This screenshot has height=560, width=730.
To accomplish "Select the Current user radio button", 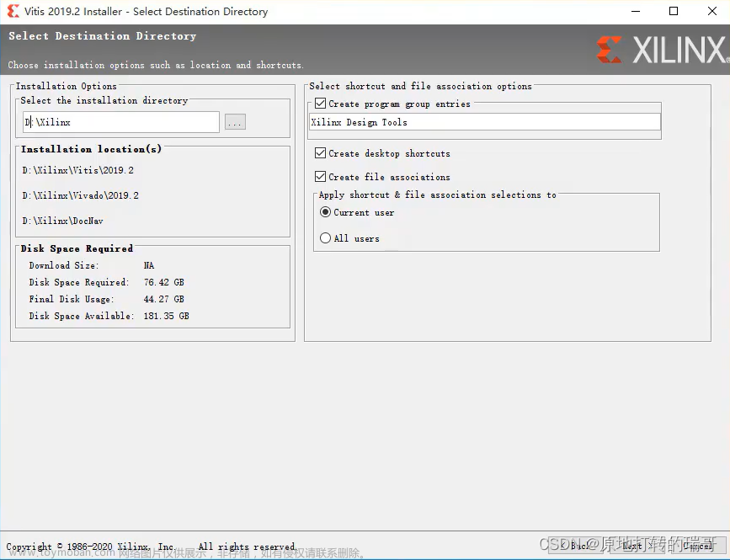I will 326,212.
